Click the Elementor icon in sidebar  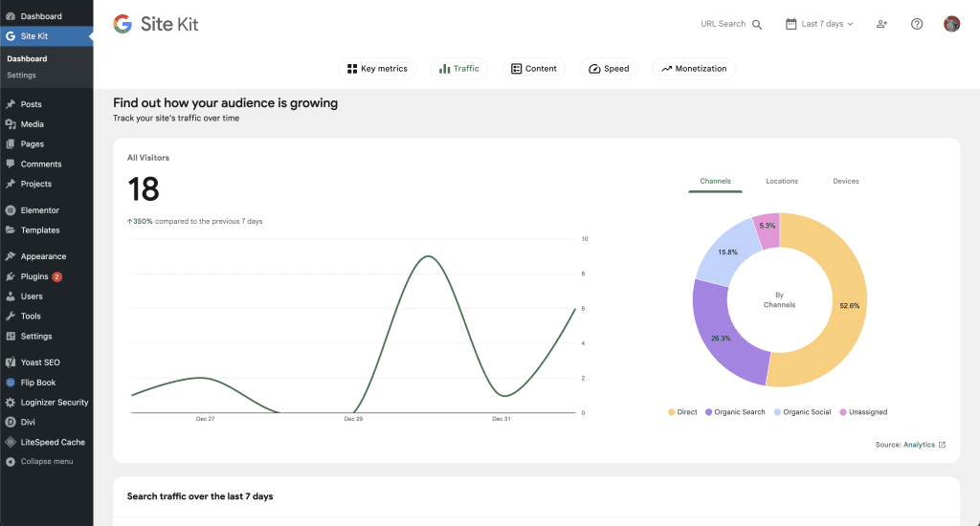[x=11, y=210]
